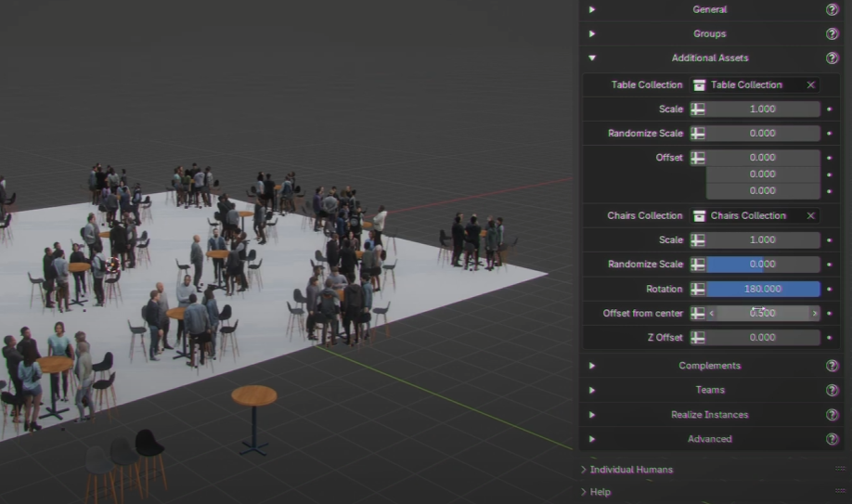
Task: Open help for the Teams section
Action: (832, 390)
